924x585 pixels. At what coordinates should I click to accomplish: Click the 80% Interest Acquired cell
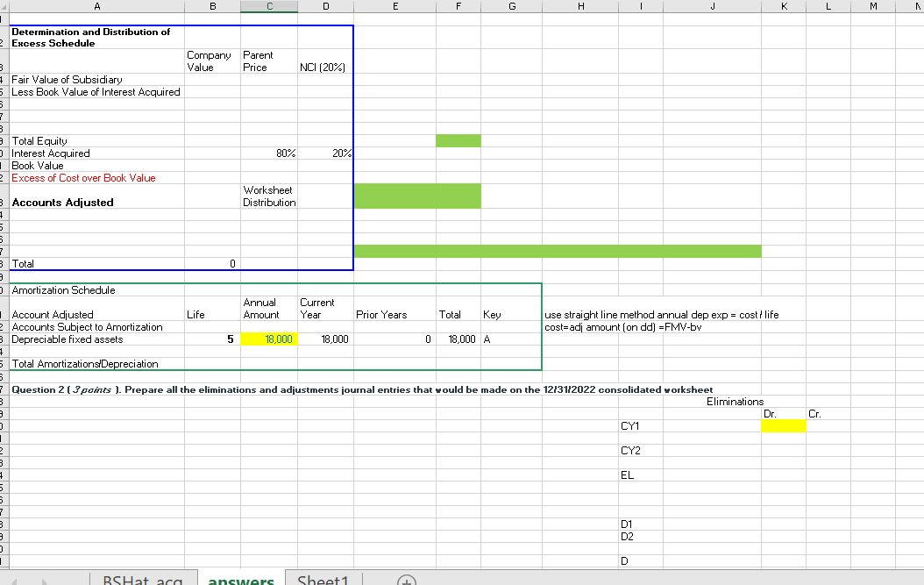[269, 153]
